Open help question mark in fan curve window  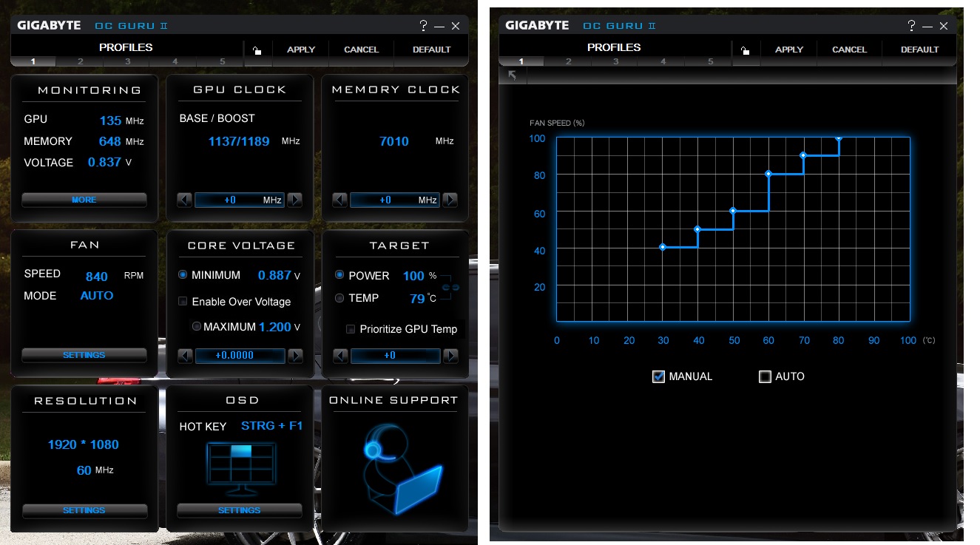click(x=911, y=25)
